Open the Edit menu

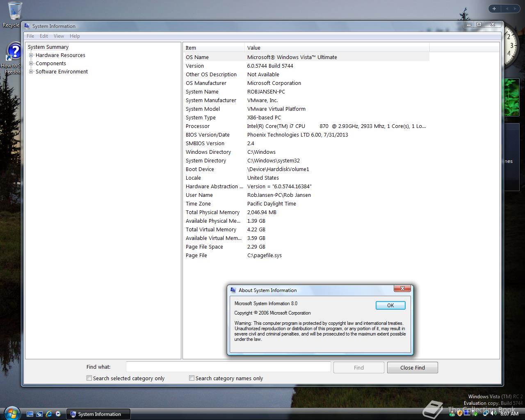pos(44,36)
